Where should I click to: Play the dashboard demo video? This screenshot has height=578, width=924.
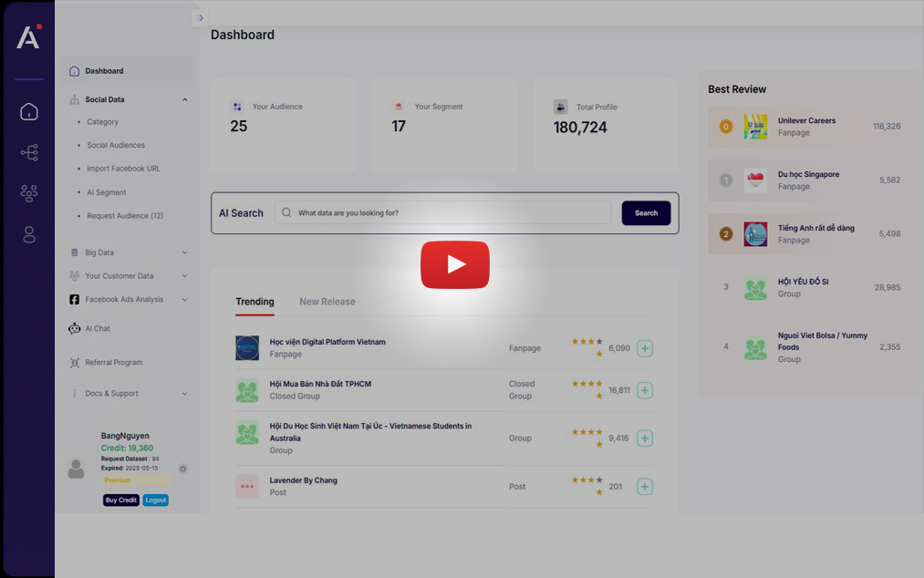(x=454, y=264)
